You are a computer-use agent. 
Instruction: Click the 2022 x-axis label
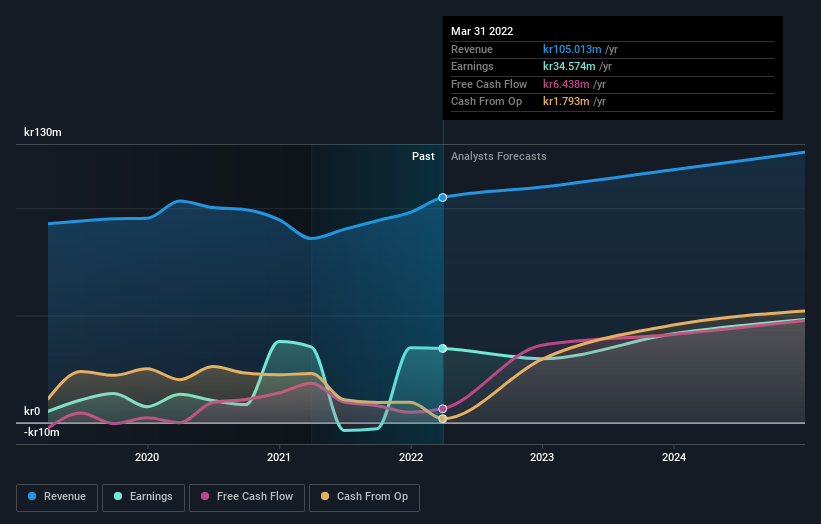(411, 458)
